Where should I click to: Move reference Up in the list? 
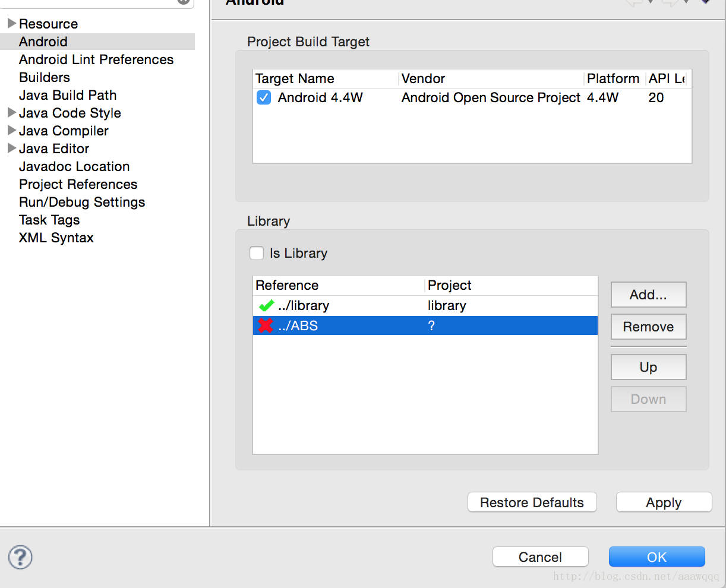tap(648, 367)
